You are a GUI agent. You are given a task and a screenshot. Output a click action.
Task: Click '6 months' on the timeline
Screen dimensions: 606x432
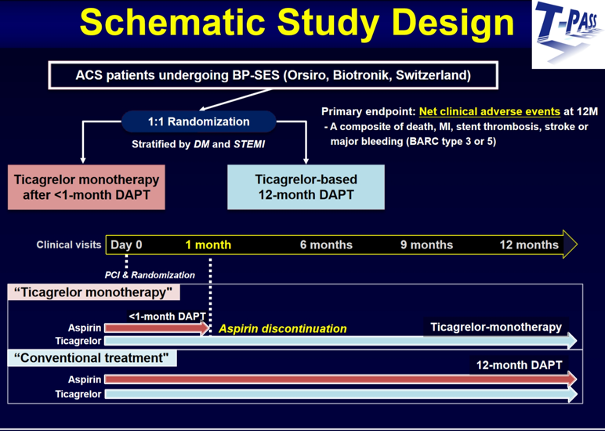click(x=326, y=245)
